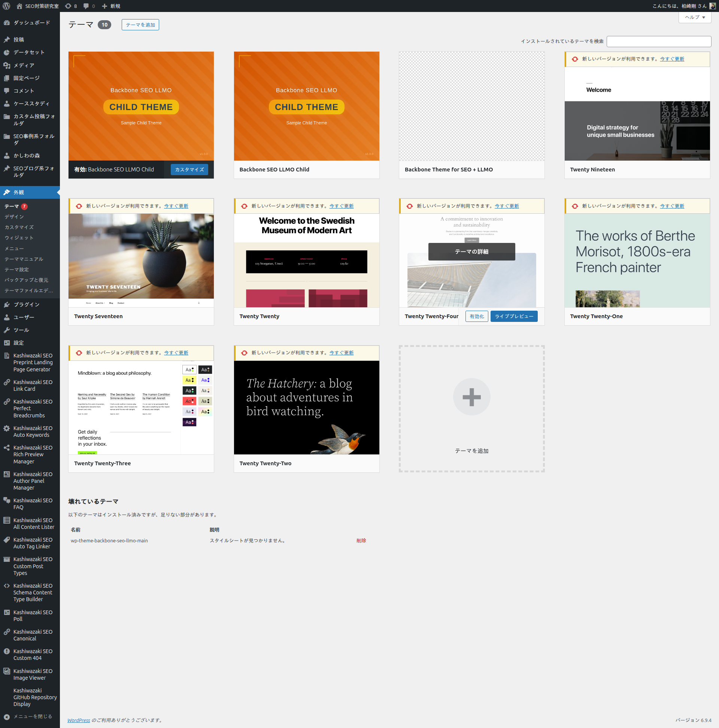Open Kashiwazaki GitHub Repository Display menu item
The image size is (719, 728).
point(30,697)
